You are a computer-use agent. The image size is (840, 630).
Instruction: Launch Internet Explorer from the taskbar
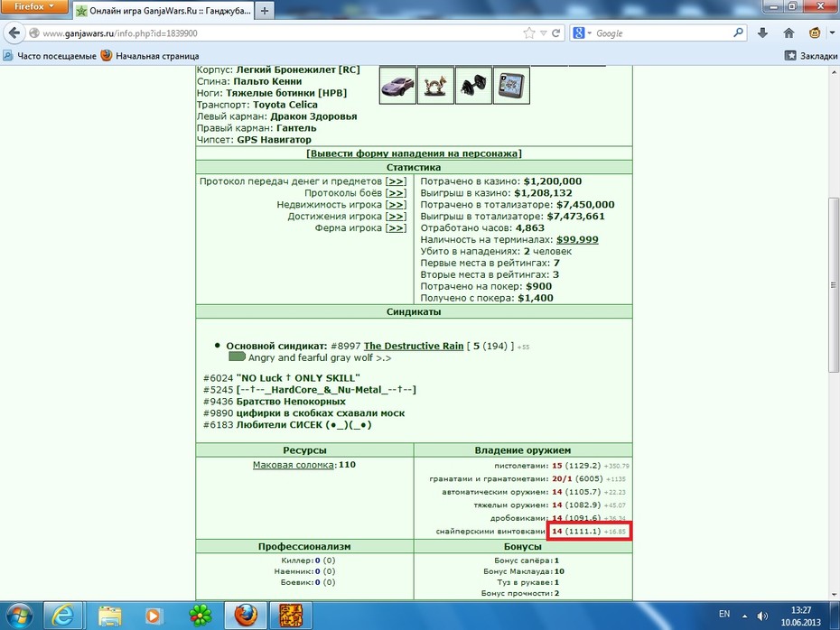pos(62,616)
